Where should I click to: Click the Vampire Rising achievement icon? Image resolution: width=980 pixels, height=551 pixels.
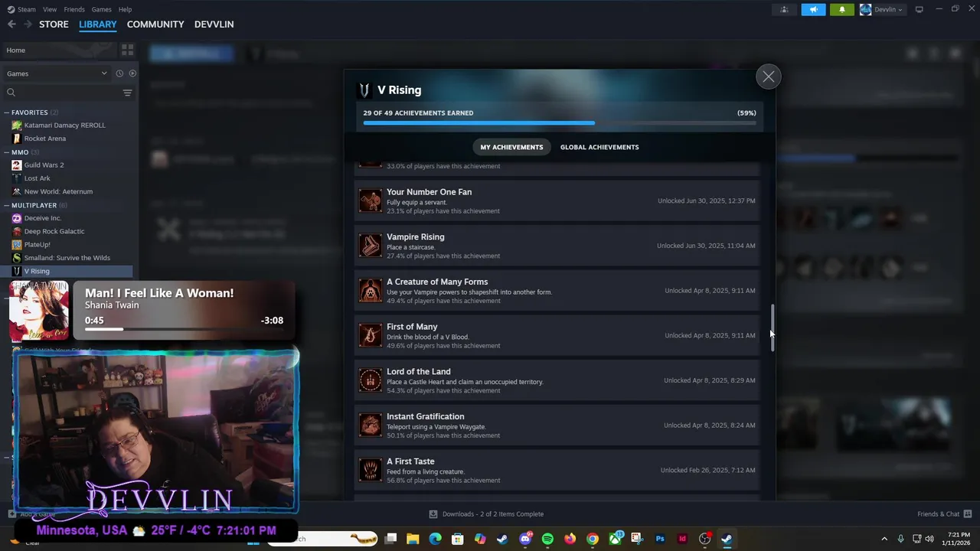371,246
